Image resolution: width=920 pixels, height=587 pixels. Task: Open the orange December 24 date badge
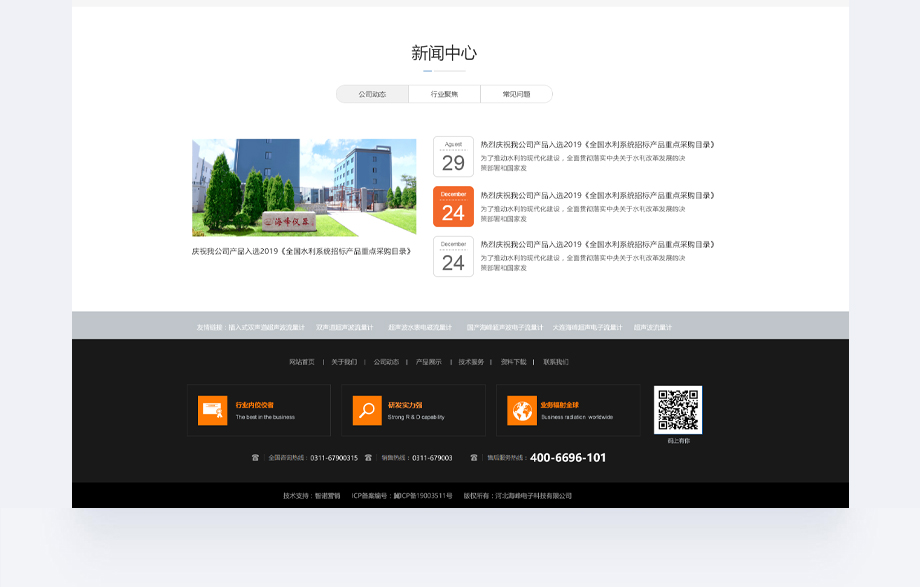(454, 207)
